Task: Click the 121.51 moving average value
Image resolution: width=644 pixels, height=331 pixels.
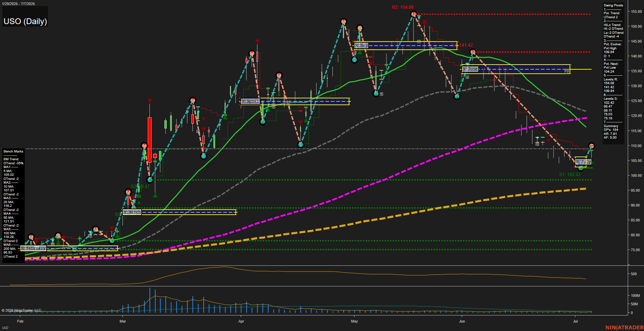Action: click(x=9, y=221)
